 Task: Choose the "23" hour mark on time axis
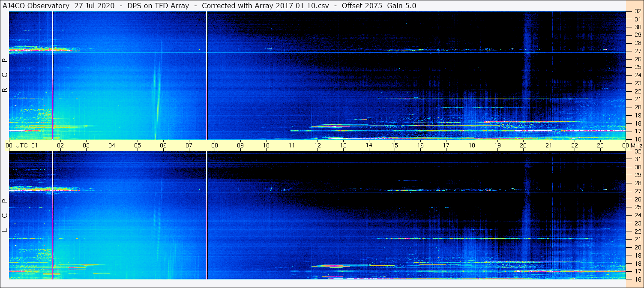[600, 145]
